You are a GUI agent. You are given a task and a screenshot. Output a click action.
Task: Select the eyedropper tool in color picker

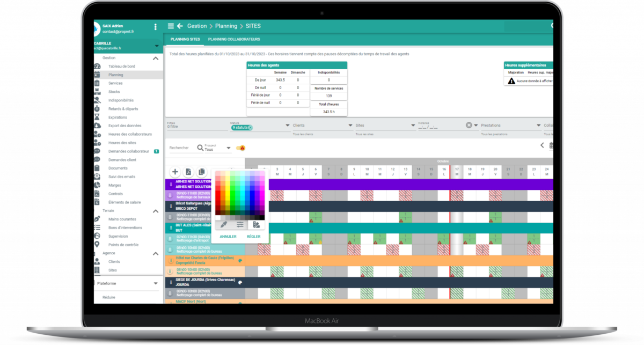(x=224, y=224)
